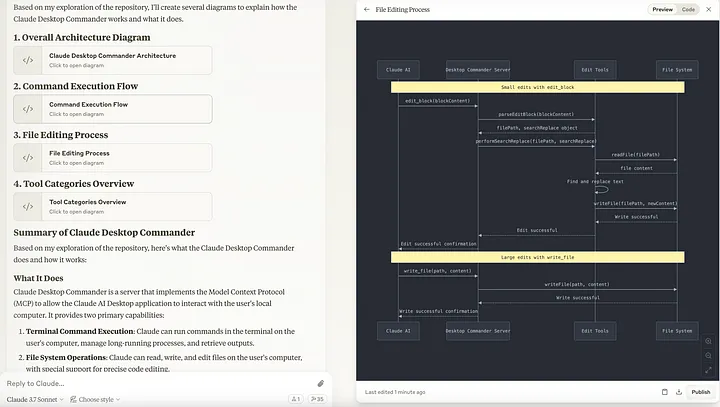The width and height of the screenshot is (720, 407).
Task: Click the badge showing 1 in chat bar
Action: point(296,399)
